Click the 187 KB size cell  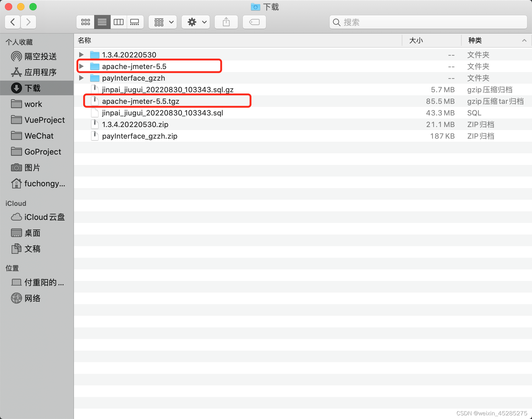tap(442, 136)
